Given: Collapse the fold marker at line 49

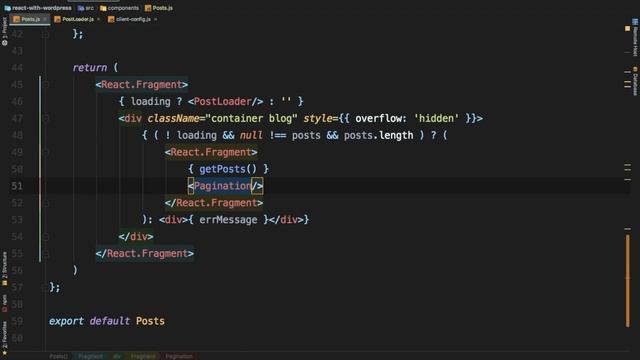Looking at the screenshot, I should 46,152.
